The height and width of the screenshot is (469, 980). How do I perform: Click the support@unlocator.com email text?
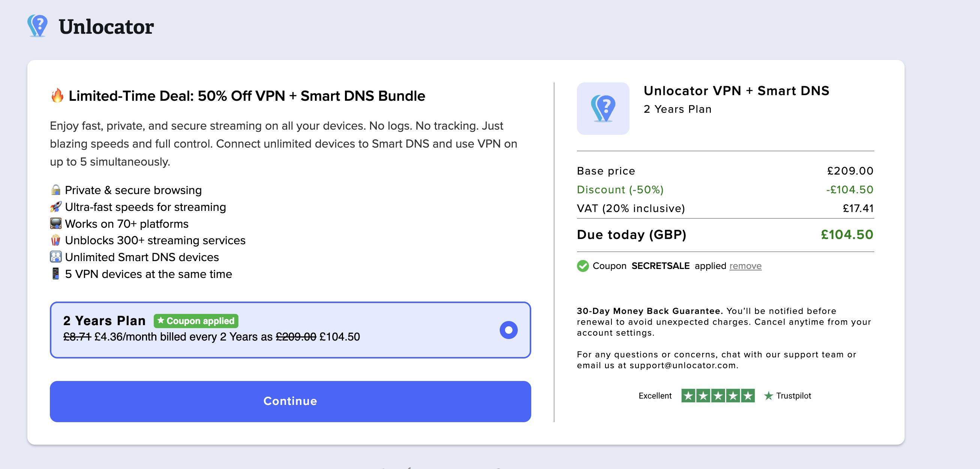coord(682,365)
